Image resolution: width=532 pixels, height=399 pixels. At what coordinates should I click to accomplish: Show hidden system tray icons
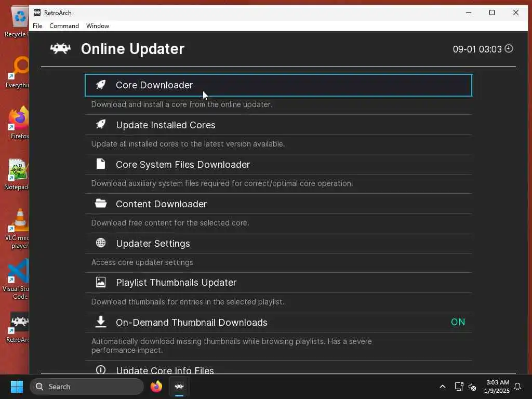pos(443,387)
